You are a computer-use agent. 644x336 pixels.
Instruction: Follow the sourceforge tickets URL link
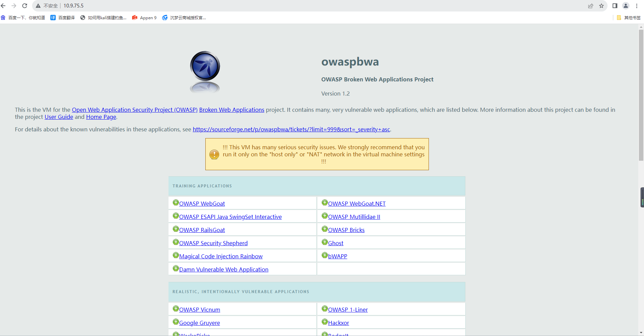(x=291, y=129)
